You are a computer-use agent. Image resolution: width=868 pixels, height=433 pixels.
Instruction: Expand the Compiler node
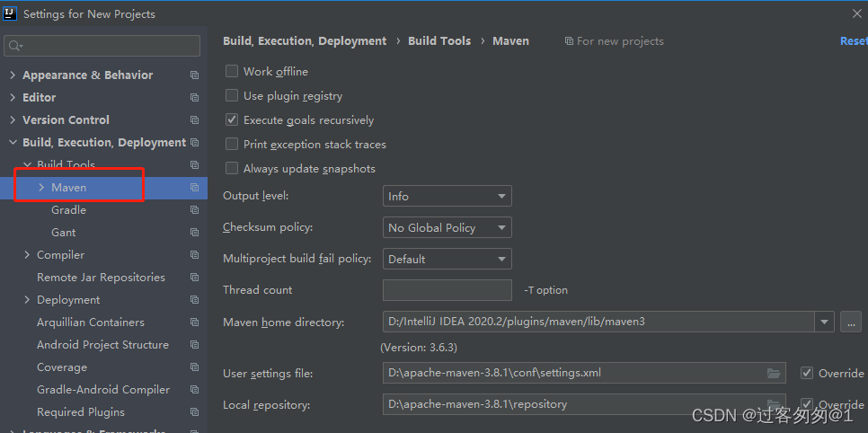point(27,255)
